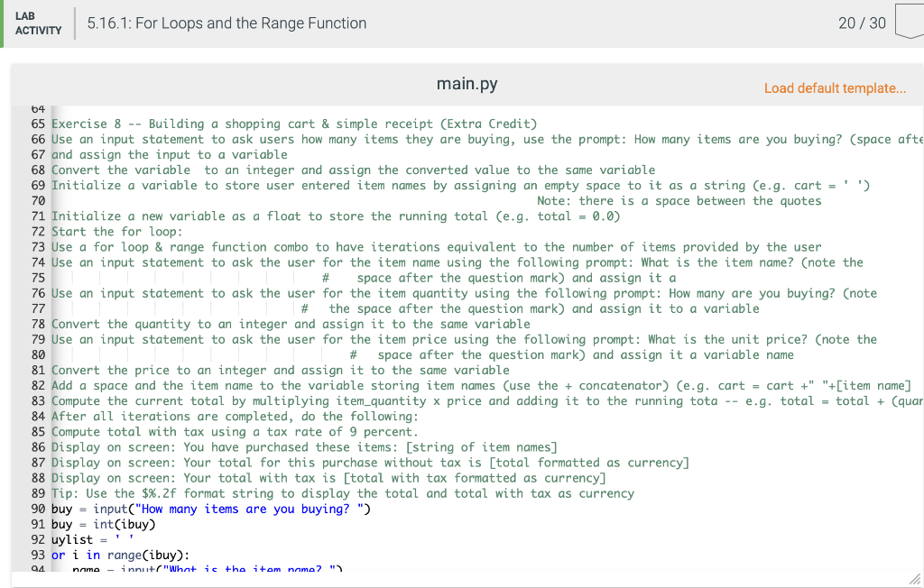Open the Load default template... link

point(834,87)
